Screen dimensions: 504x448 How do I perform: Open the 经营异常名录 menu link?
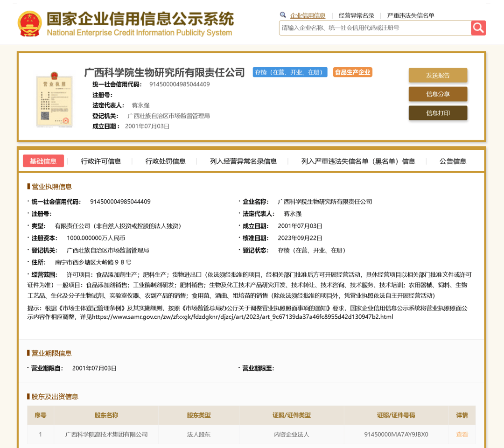coord(356,14)
